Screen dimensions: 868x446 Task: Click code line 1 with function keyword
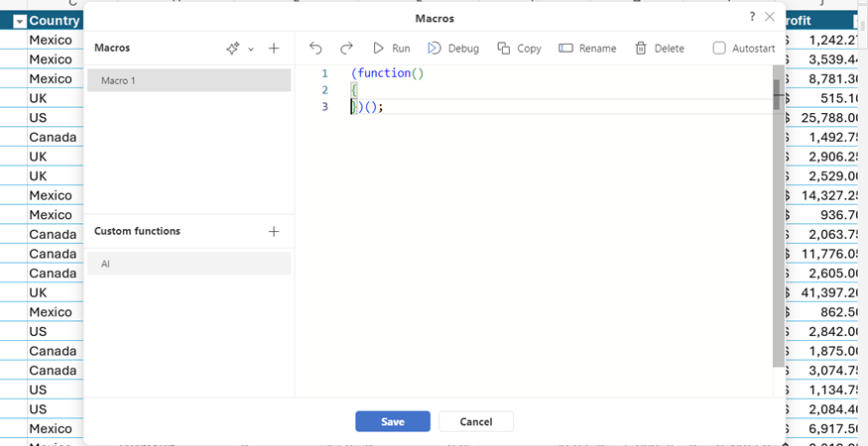point(387,73)
